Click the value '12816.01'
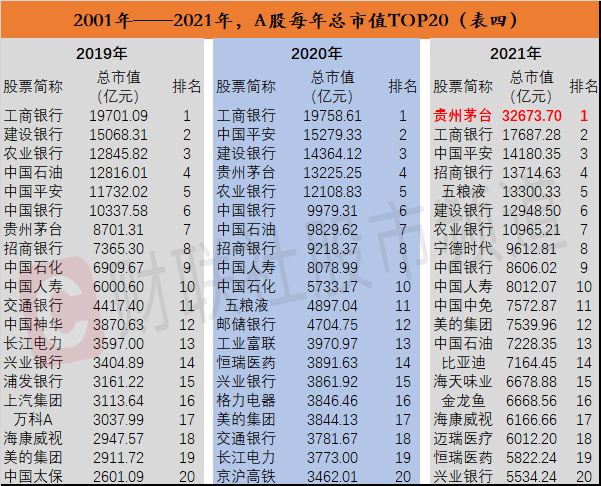601x486 pixels. tap(118, 172)
